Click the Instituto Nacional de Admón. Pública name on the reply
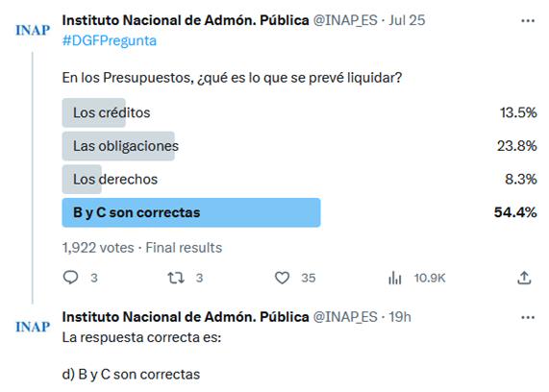The image size is (549, 392). tap(186, 317)
